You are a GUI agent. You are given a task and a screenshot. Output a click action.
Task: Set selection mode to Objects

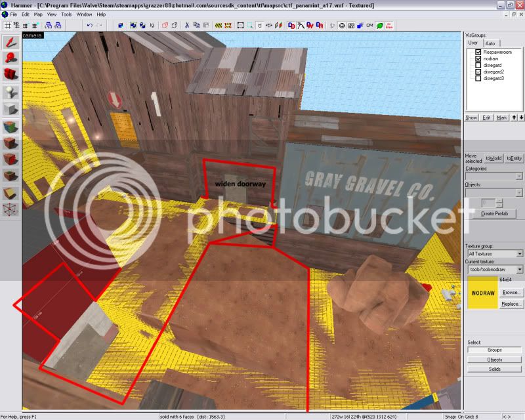pos(494,360)
